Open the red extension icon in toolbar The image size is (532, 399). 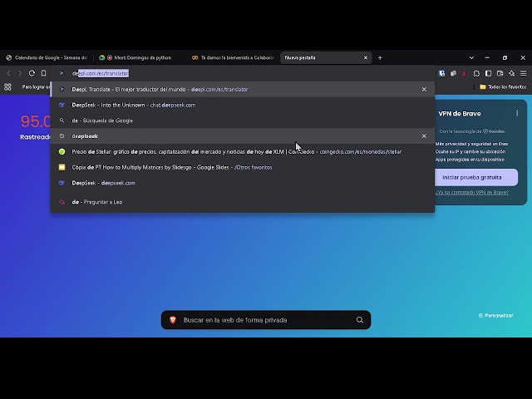[x=464, y=73]
